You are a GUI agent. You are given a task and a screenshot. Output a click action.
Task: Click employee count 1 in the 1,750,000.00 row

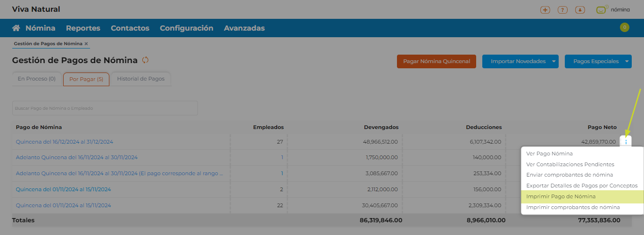pos(282,157)
